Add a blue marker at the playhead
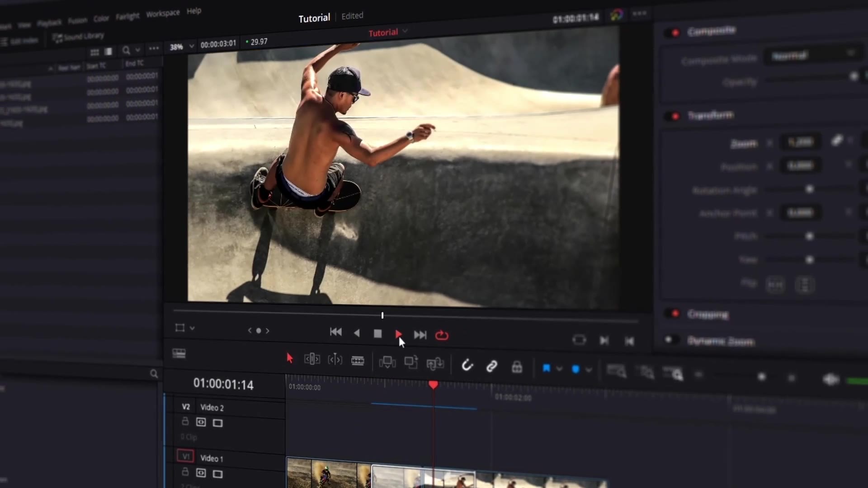This screenshot has width=868, height=488. (x=576, y=369)
